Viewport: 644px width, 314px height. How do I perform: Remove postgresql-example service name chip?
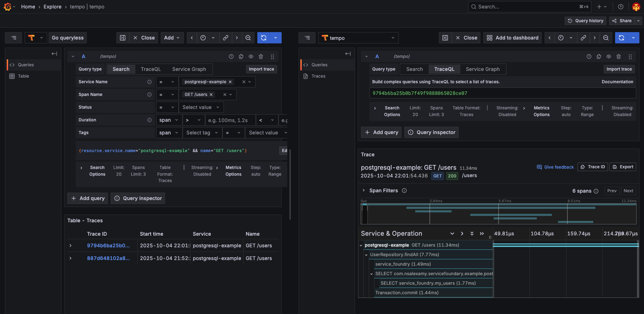[230, 82]
